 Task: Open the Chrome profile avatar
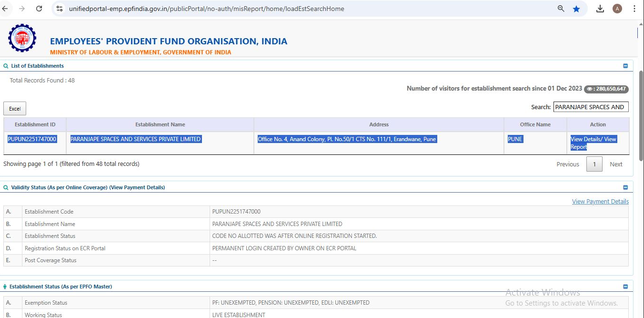617,9
